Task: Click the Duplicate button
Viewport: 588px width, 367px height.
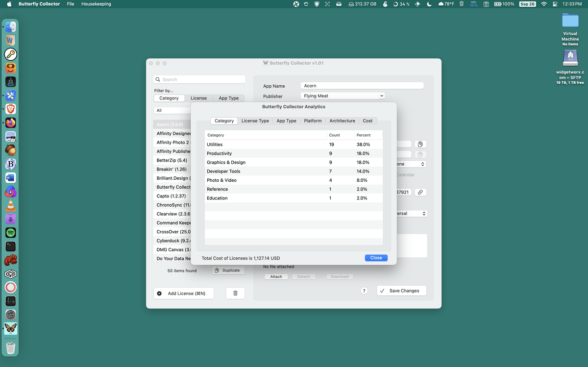Action: [228, 270]
